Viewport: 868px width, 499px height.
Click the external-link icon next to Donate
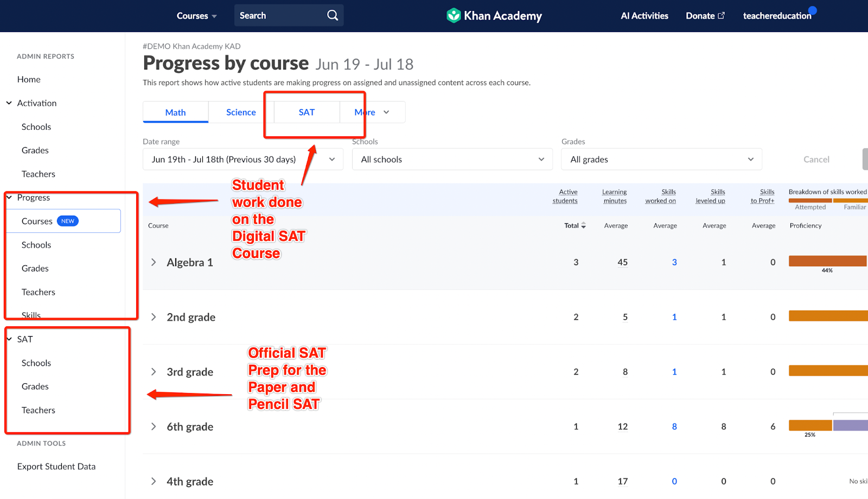click(x=720, y=16)
